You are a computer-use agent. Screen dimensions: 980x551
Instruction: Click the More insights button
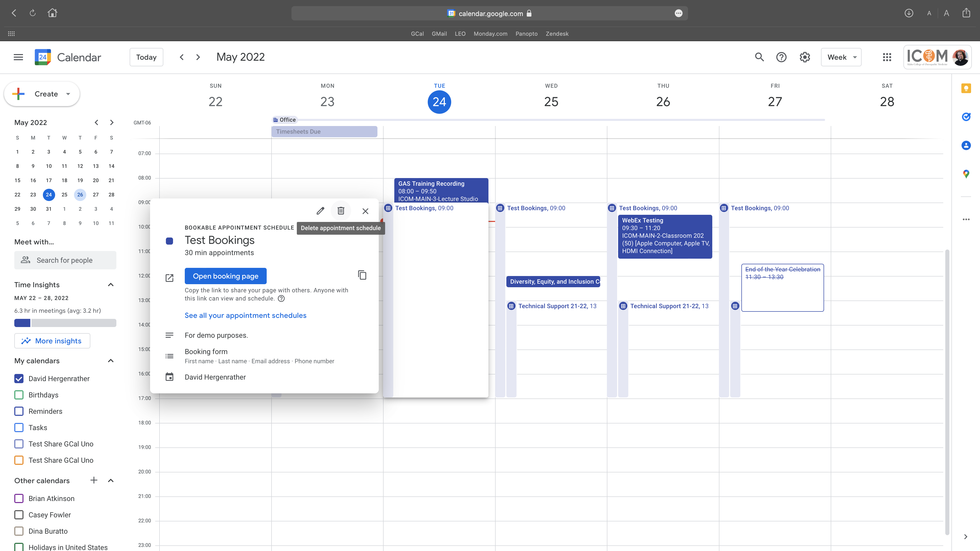[x=52, y=341]
